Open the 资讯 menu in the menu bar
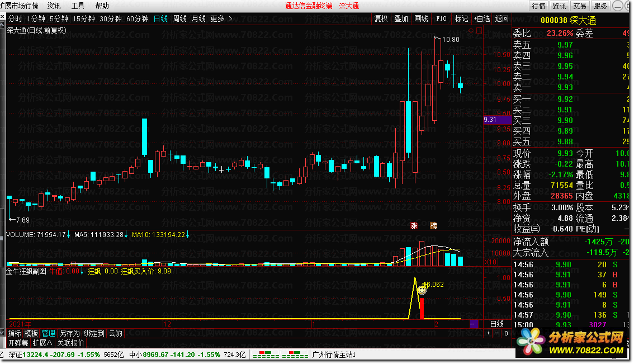Viewport: 634px width, 364px height. tap(54, 6)
